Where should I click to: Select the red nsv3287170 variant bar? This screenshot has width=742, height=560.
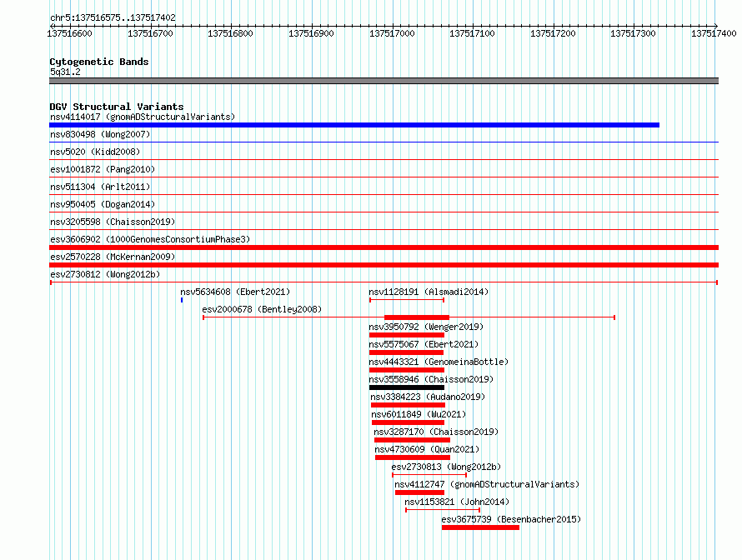click(412, 440)
